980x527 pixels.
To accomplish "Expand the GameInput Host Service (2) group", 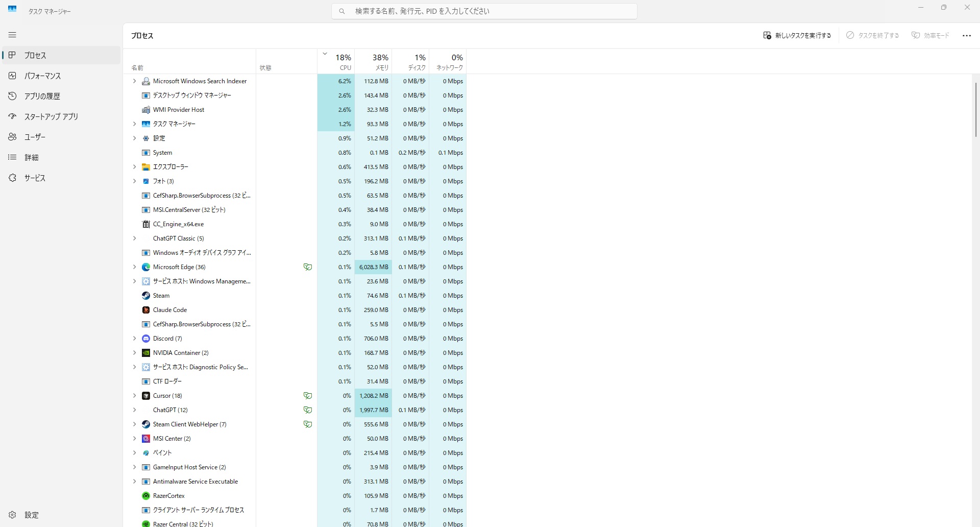I will (134, 467).
